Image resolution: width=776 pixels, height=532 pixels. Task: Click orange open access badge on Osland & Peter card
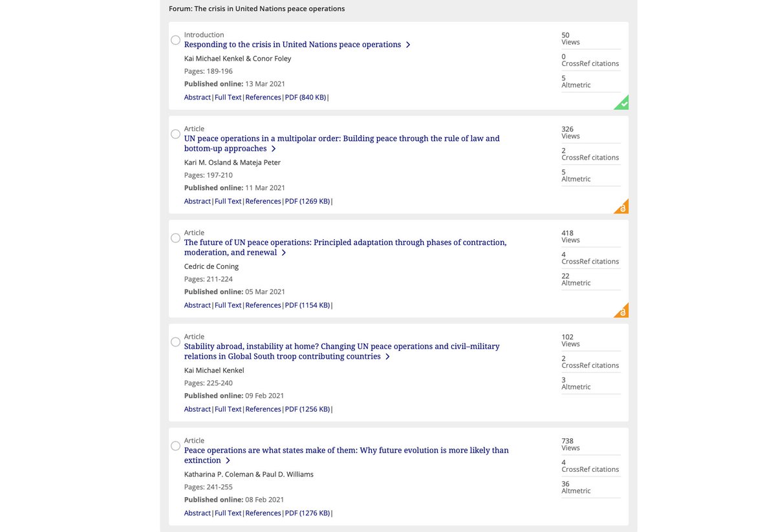pos(622,207)
